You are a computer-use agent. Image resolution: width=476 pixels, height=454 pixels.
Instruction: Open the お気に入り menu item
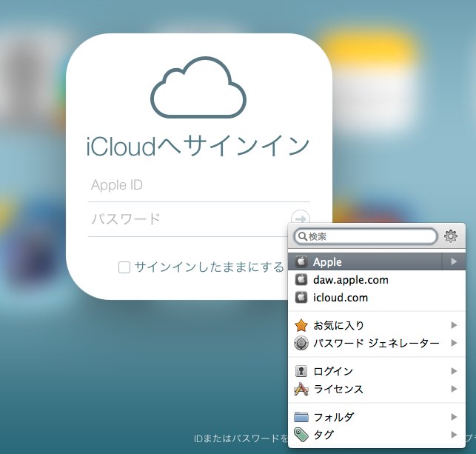click(x=376, y=325)
